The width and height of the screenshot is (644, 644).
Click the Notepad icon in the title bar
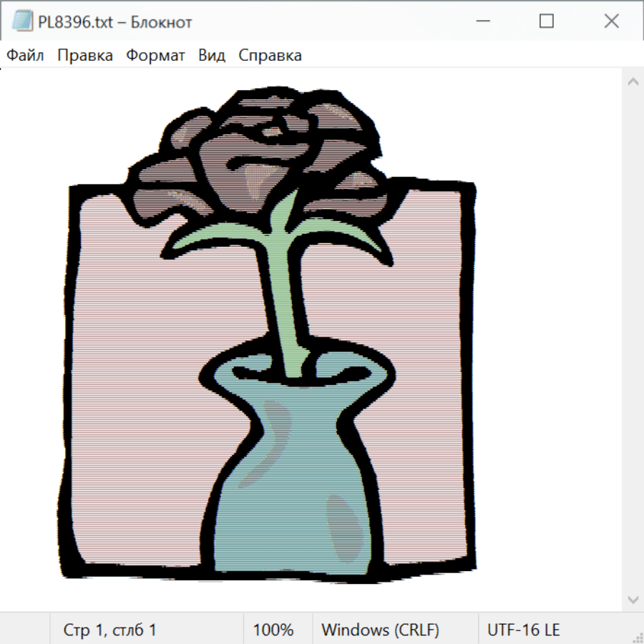(x=22, y=21)
